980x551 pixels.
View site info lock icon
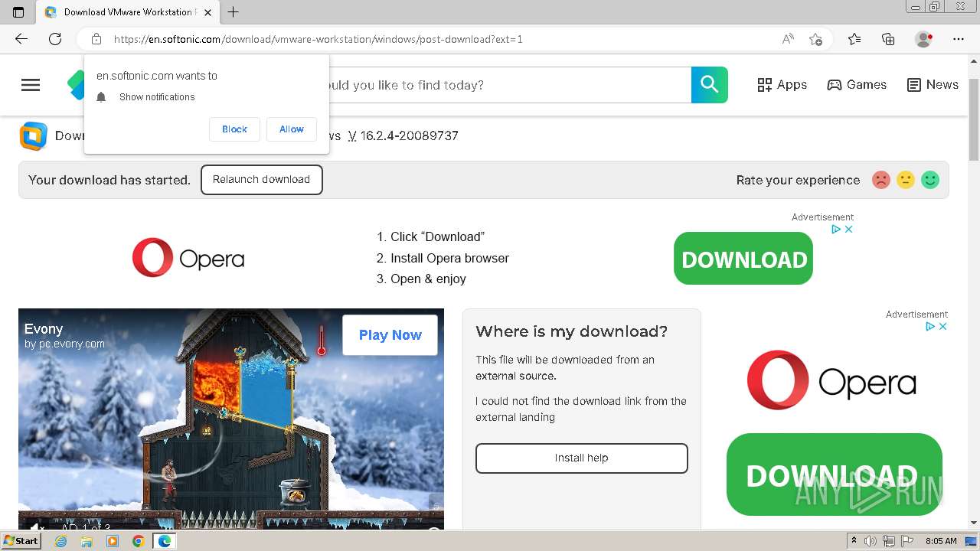point(96,39)
